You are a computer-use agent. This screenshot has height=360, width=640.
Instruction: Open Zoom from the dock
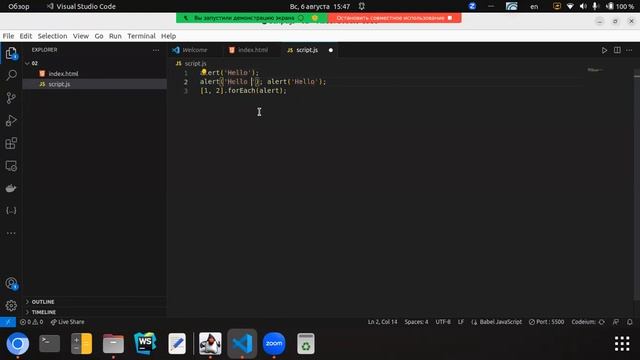click(274, 343)
